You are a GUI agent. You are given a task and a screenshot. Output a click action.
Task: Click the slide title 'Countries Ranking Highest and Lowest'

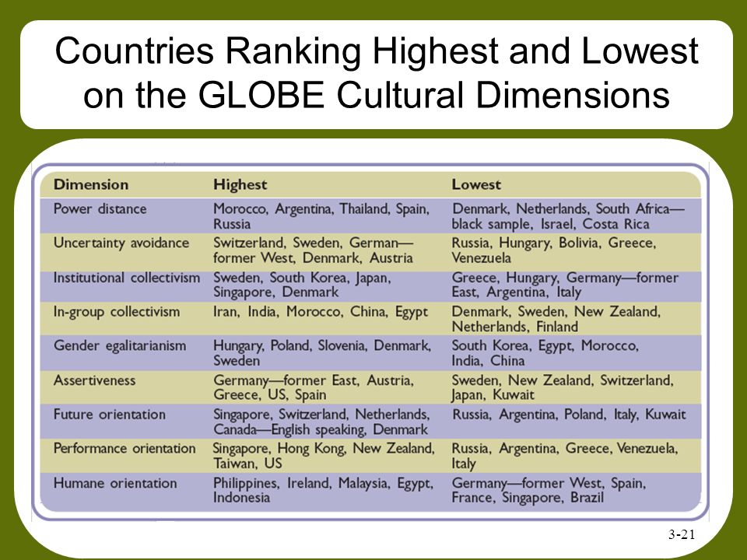377,51
